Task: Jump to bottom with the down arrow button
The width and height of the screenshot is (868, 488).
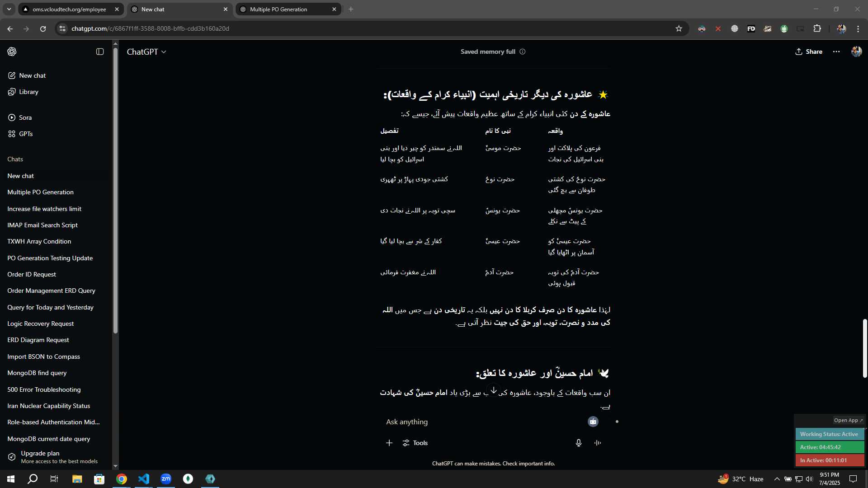Action: (x=494, y=390)
